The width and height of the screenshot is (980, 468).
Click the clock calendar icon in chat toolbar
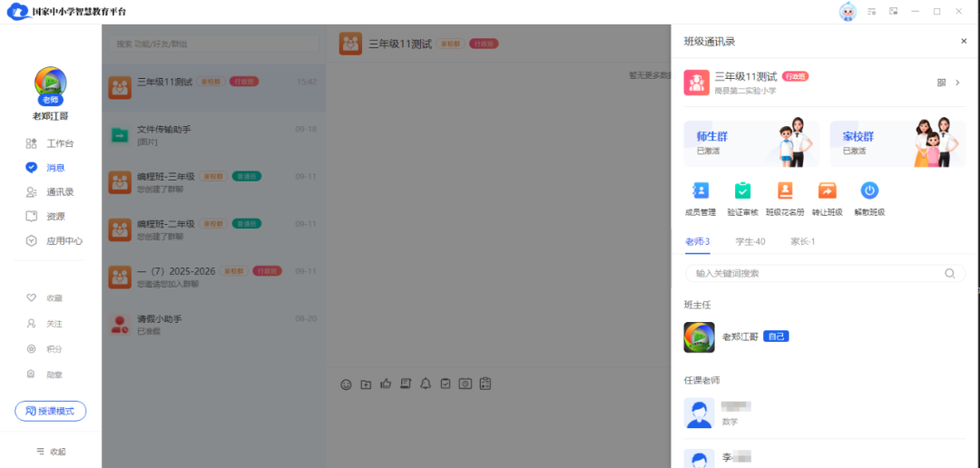click(x=465, y=384)
